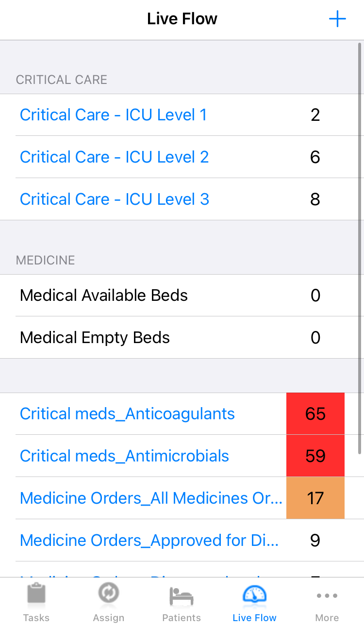Open Critical Care - ICU Level 3
The height and width of the screenshot is (625, 364).
coord(115,199)
